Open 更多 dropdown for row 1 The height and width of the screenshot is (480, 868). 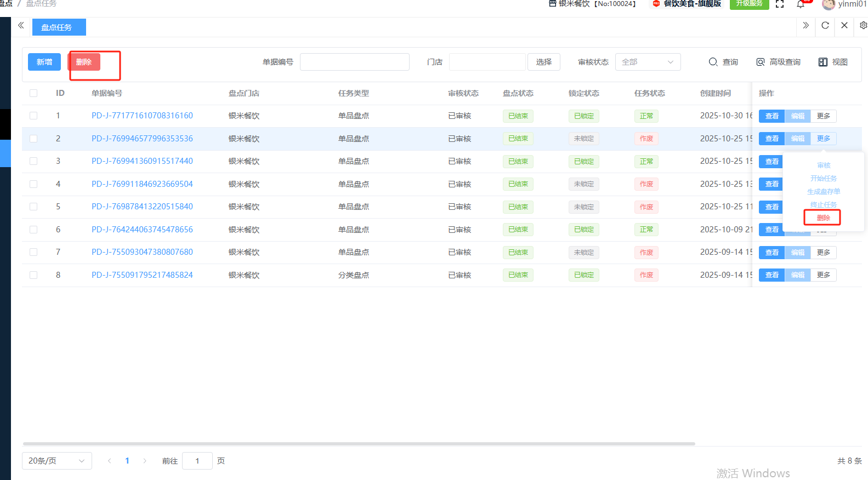point(823,116)
